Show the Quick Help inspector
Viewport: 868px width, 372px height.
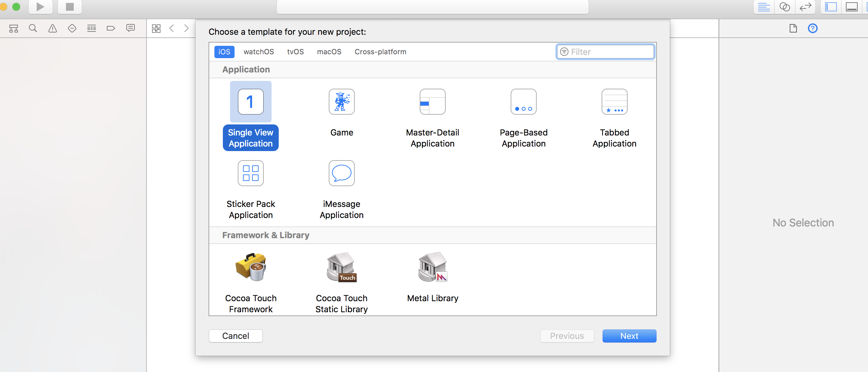pyautogui.click(x=812, y=28)
